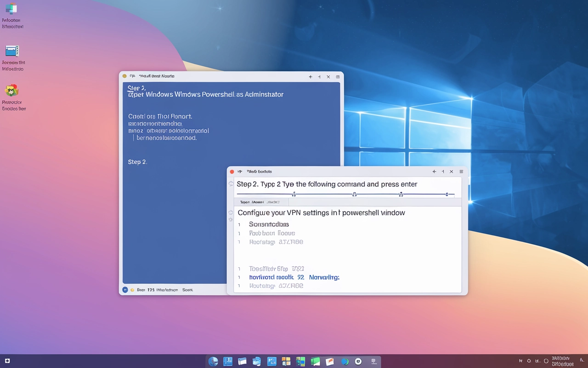Click the plus icon in the blue window title bar
This screenshot has height=368, width=588.
(311, 77)
